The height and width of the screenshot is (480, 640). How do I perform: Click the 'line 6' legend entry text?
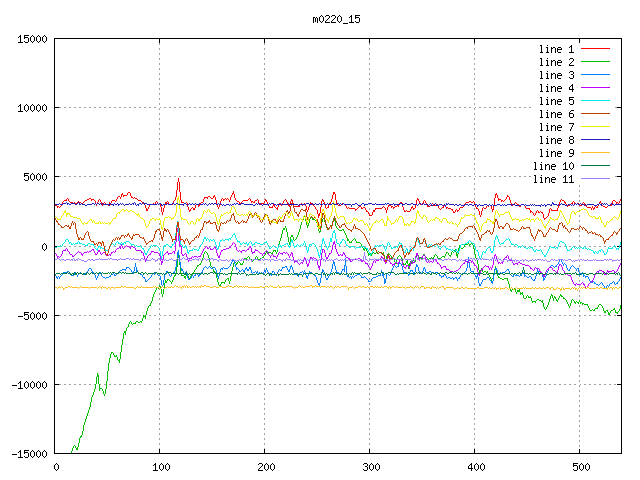(557, 114)
